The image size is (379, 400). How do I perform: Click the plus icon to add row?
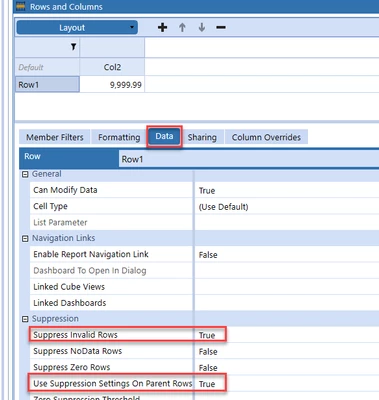pyautogui.click(x=162, y=27)
